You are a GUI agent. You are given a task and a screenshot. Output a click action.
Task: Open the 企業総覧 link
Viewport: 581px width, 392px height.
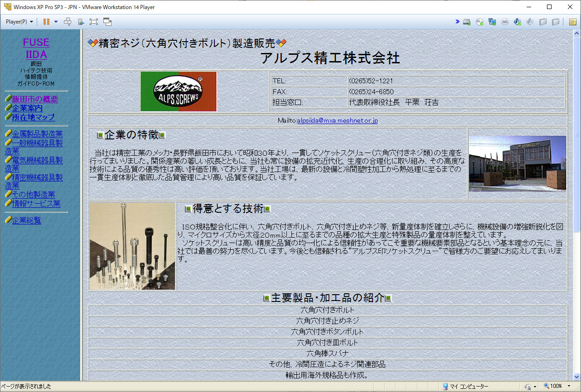26,220
